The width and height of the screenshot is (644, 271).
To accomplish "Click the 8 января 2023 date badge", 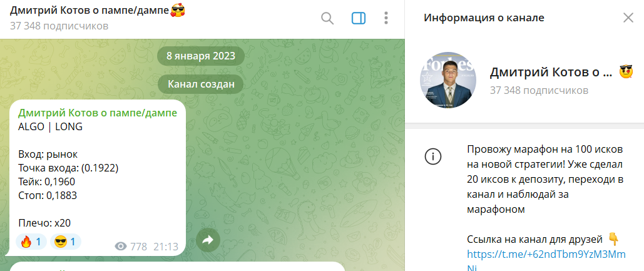I will pyautogui.click(x=201, y=56).
